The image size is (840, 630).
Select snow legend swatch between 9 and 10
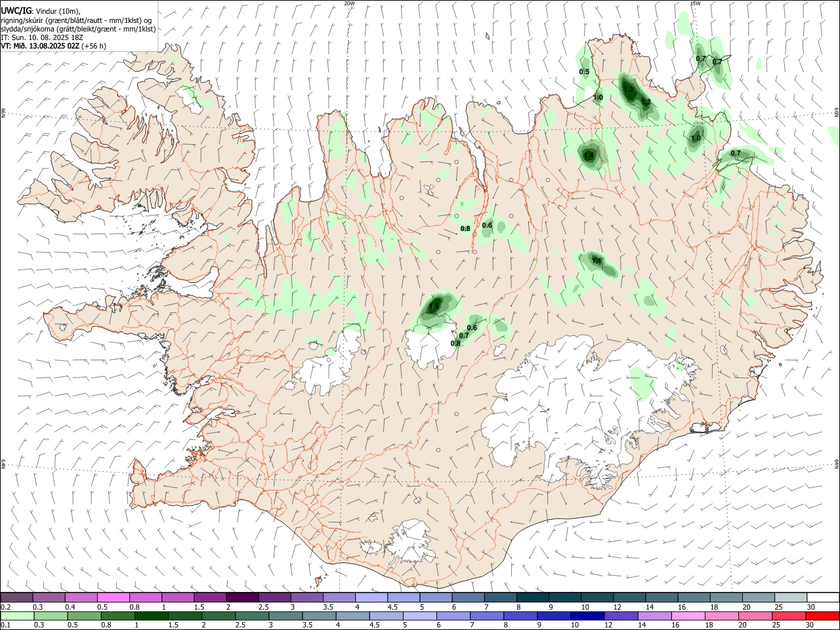click(564, 597)
